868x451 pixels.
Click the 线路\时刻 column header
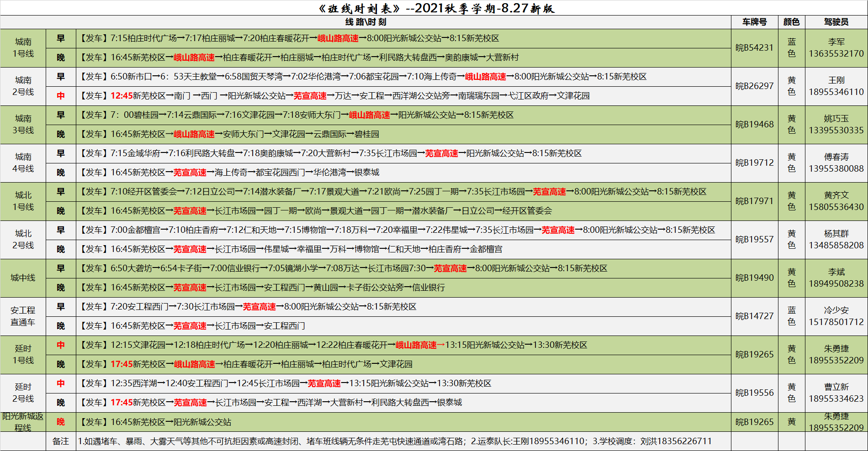coord(365,22)
